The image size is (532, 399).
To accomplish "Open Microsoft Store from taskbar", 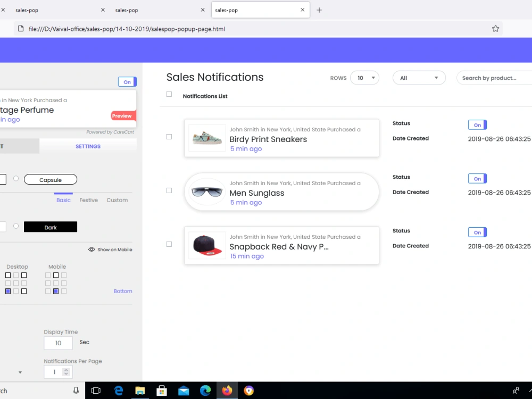I will tap(162, 390).
